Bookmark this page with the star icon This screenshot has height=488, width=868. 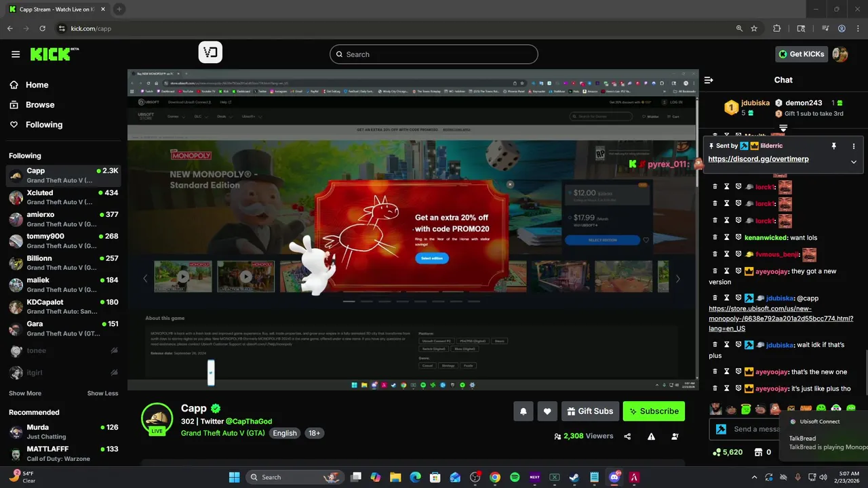click(754, 28)
